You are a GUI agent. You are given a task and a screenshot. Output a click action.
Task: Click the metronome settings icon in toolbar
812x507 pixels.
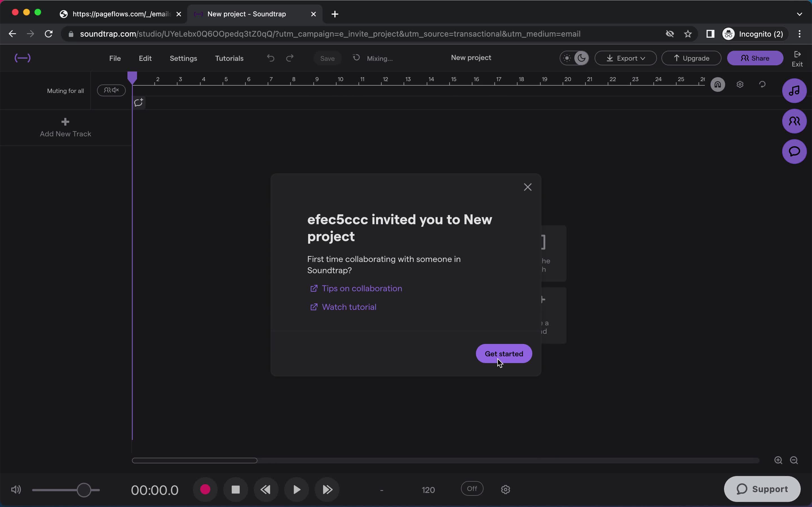(x=505, y=490)
